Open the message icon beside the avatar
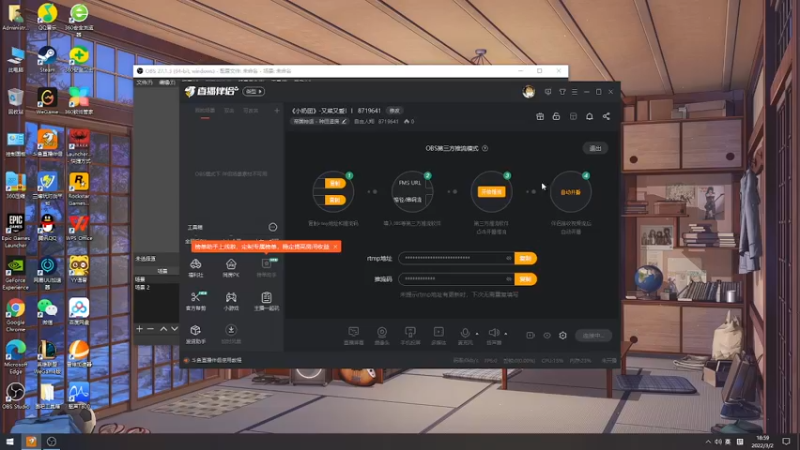The height and width of the screenshot is (450, 800). [548, 92]
